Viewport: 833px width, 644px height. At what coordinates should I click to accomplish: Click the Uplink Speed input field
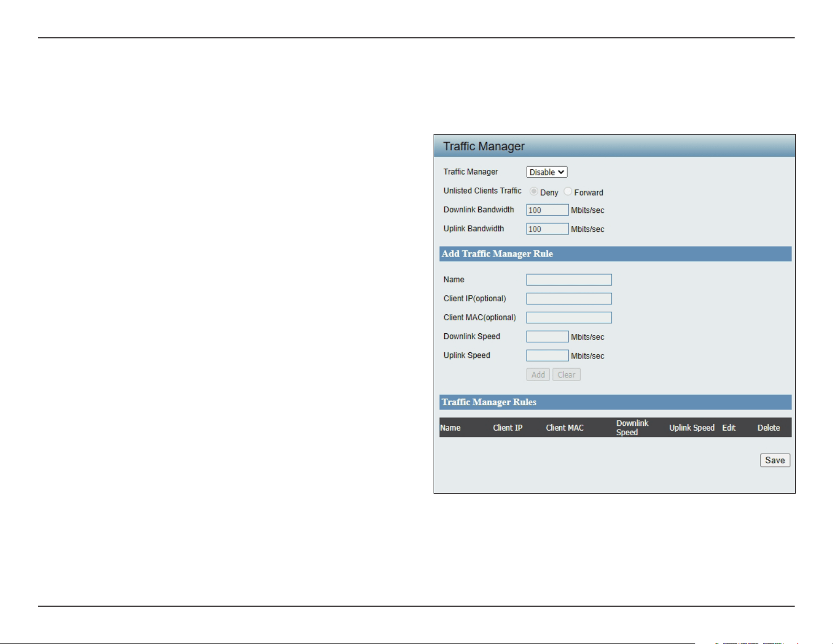tap(548, 355)
